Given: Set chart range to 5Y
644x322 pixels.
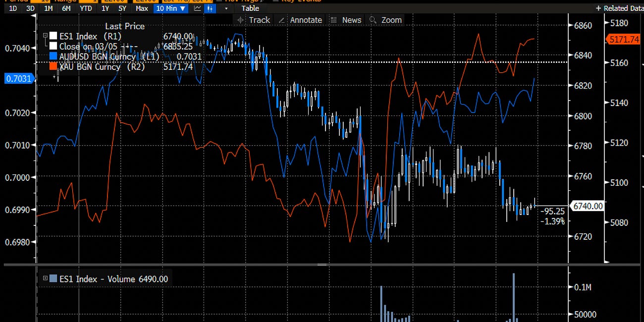Looking at the screenshot, I should pyautogui.click(x=122, y=8).
